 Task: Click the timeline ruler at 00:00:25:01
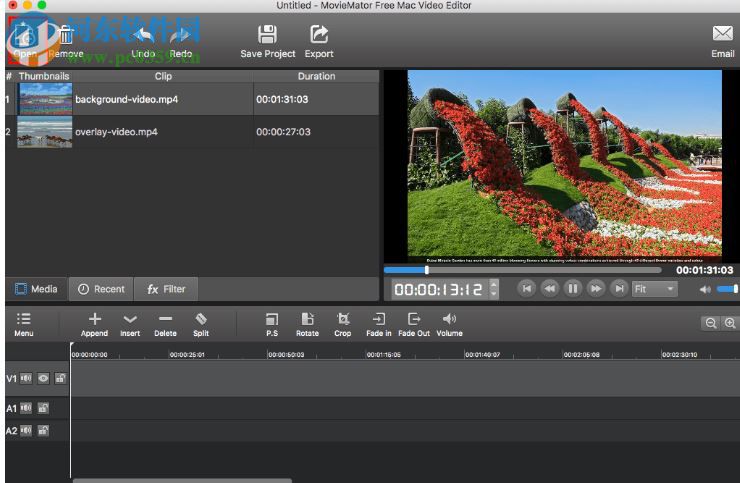pyautogui.click(x=187, y=355)
